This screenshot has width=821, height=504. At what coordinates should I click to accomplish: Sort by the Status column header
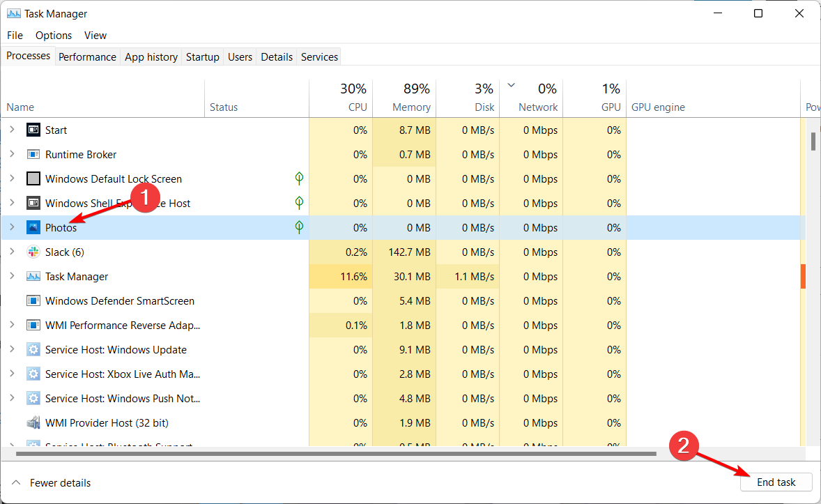click(256, 98)
